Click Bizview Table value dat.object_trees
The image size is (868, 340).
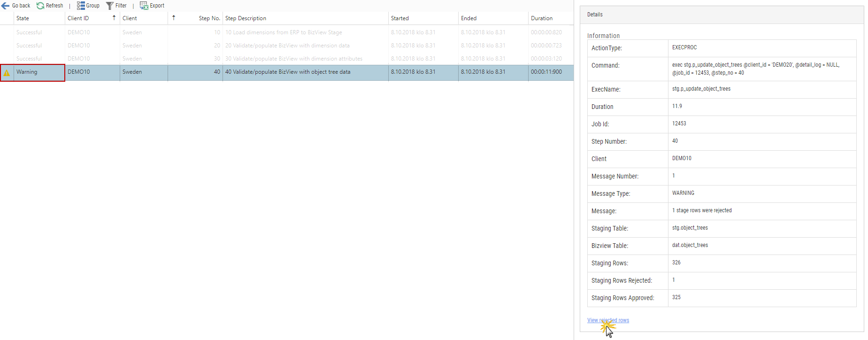coord(690,245)
